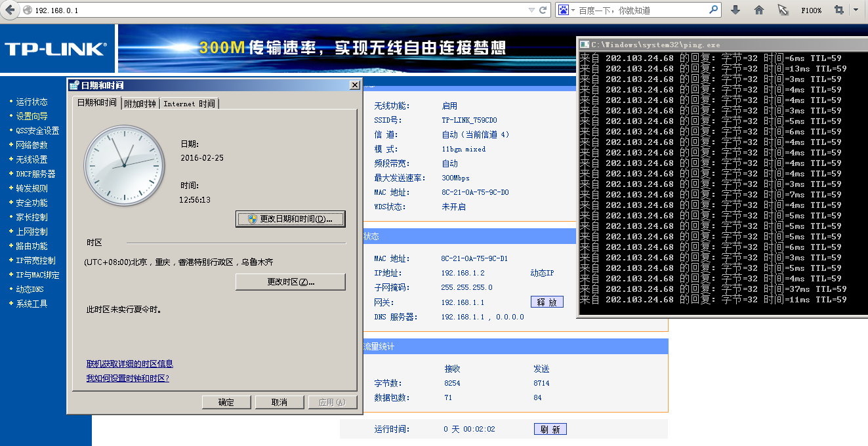Switch to the Internet 时间 tab
The image size is (868, 446).
pos(189,104)
